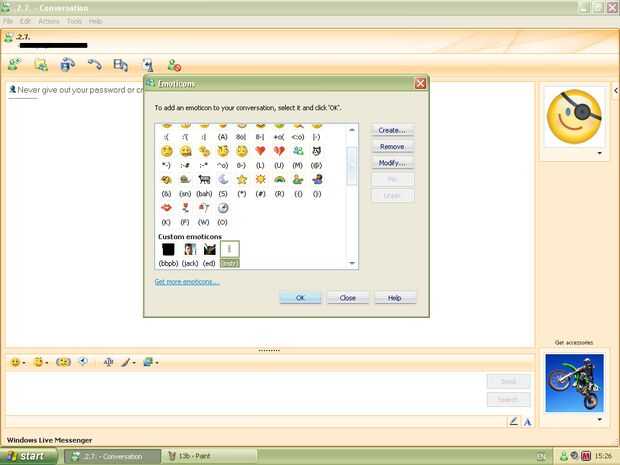Click the Remove button
The width and height of the screenshot is (620, 465).
click(392, 146)
